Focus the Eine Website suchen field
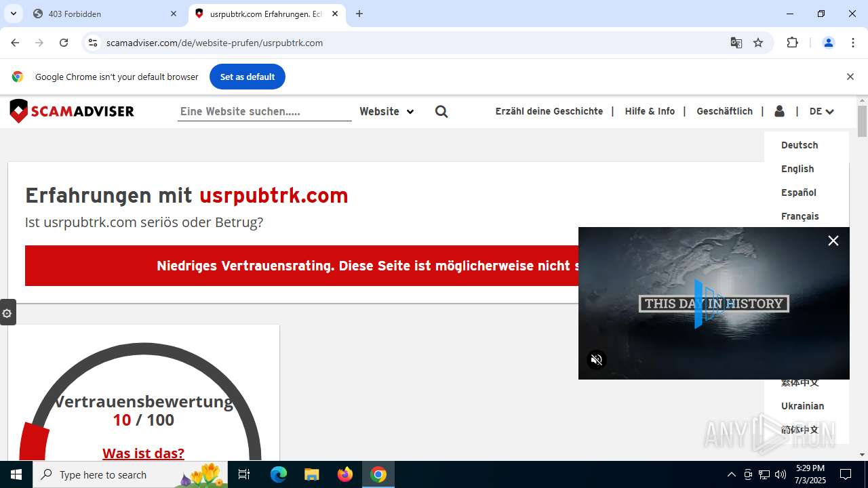 pos(264,111)
